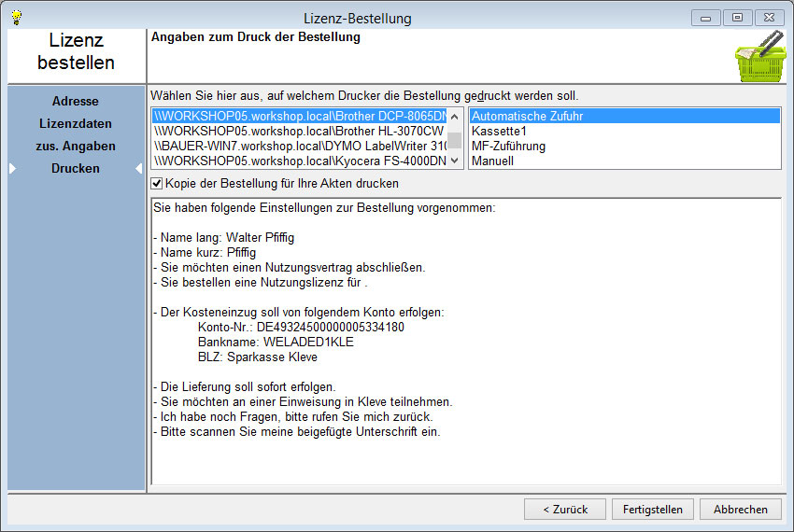
Task: Go back with the Zurück button
Action: (x=563, y=510)
